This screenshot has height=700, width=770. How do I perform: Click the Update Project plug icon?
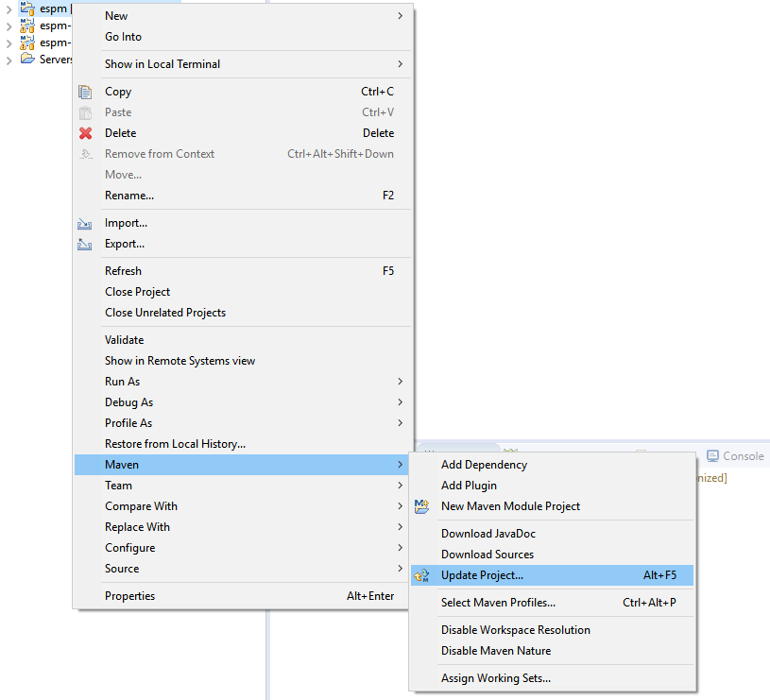pos(422,574)
